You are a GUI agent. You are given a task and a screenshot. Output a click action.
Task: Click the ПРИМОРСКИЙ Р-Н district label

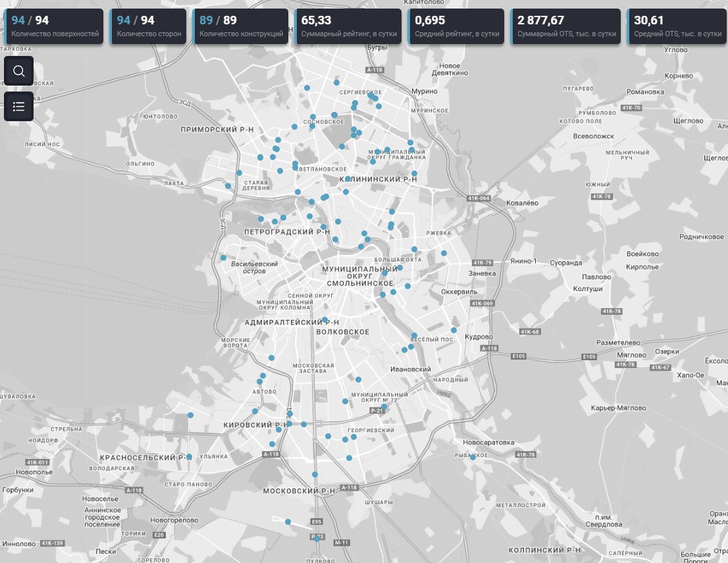(217, 130)
